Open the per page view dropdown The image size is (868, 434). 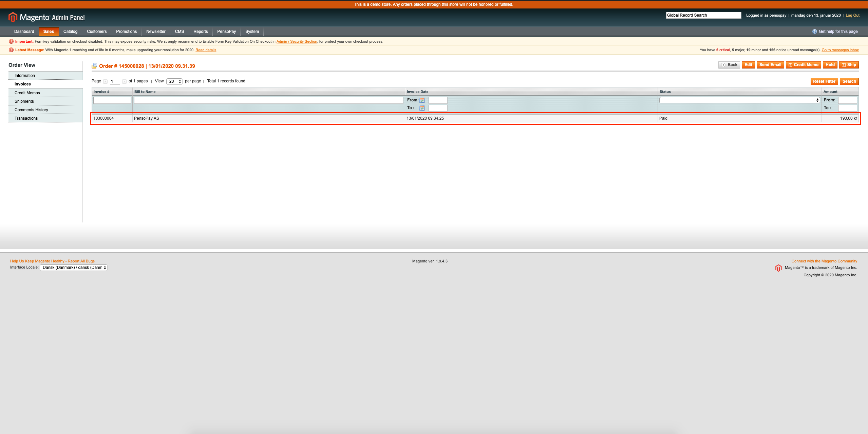pyautogui.click(x=174, y=81)
